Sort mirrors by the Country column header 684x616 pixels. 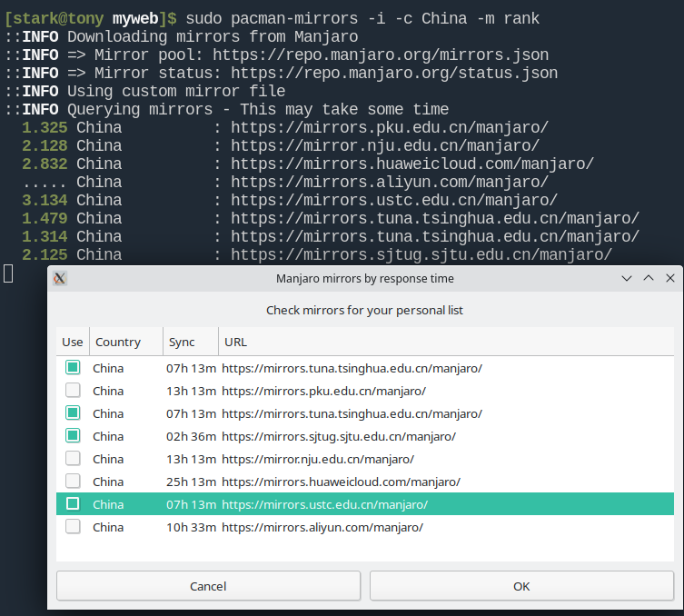[x=118, y=343]
